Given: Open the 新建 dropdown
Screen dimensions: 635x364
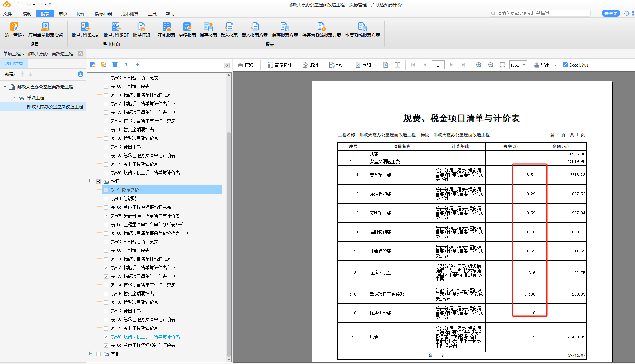Looking at the screenshot, I should 10,74.
